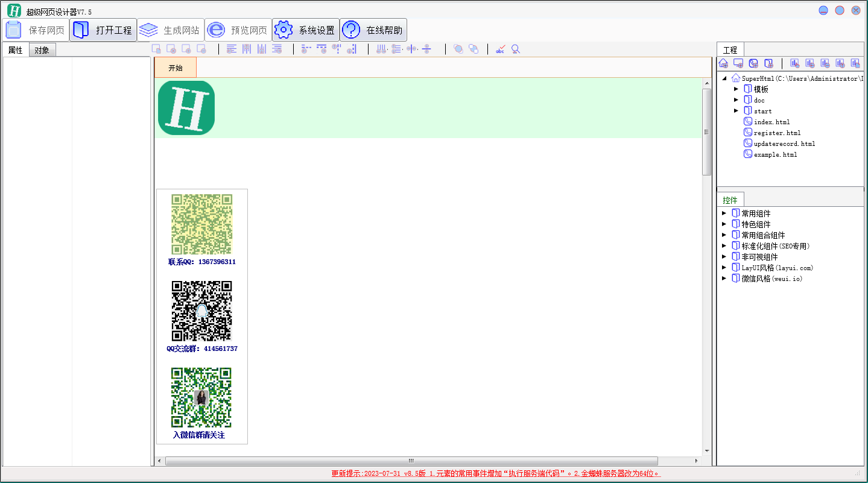Viewport: 868px width, 483px height.
Task: Align selected elements to the top edge
Action: [247, 49]
